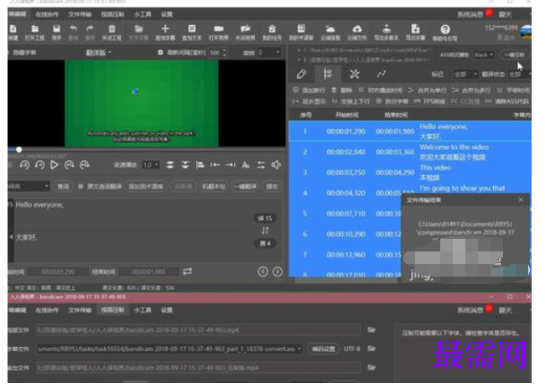
Task: Open the line chart tab icon
Action: pyautogui.click(x=381, y=74)
